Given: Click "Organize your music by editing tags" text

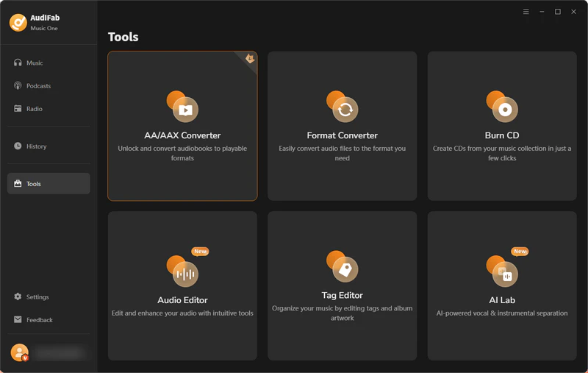Looking at the screenshot, I should pos(343,313).
